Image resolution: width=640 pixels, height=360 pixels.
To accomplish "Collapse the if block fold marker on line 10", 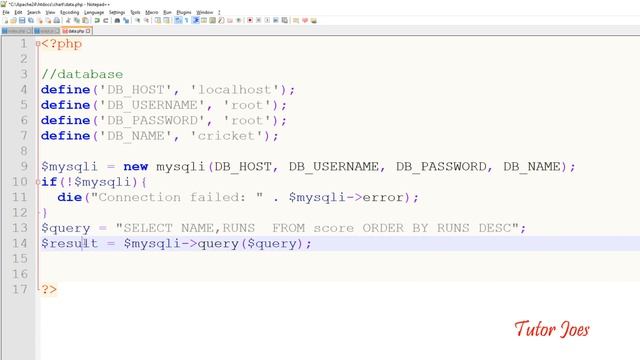I will (38, 182).
